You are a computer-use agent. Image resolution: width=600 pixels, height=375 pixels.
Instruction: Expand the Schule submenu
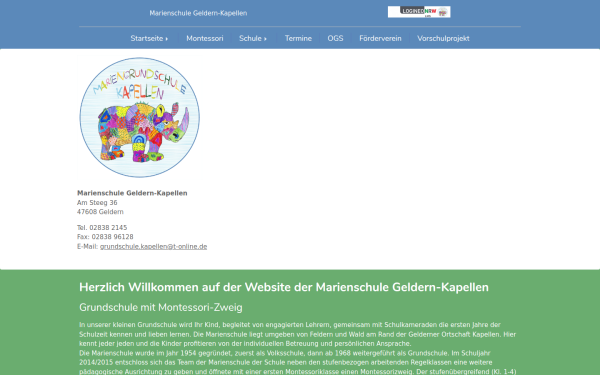click(253, 38)
